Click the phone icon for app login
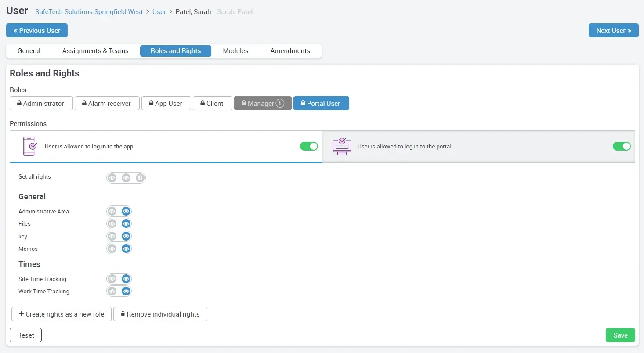This screenshot has width=644, height=353. (29, 146)
